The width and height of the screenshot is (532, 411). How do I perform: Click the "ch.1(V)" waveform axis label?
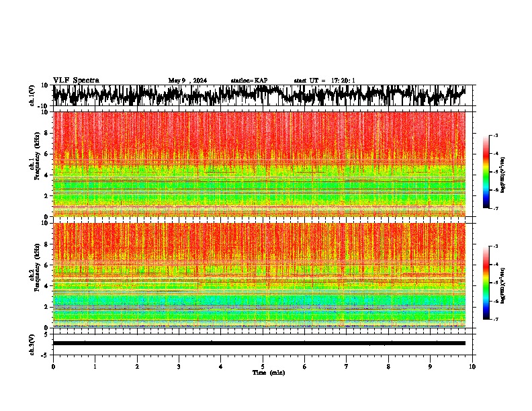(32, 95)
